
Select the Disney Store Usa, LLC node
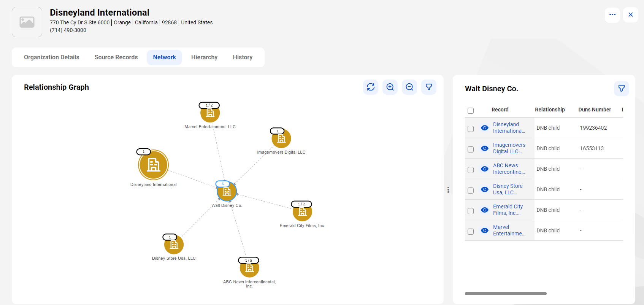tap(174, 245)
